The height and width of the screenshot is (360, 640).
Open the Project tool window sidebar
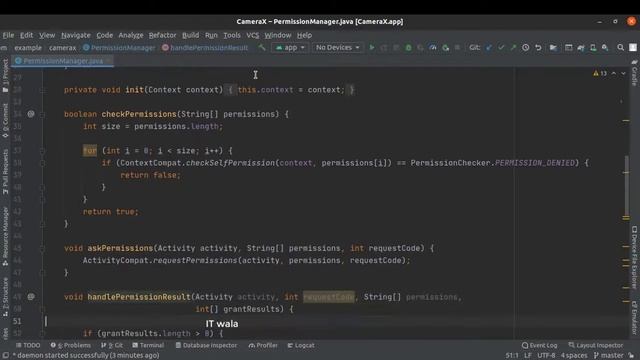(5, 76)
